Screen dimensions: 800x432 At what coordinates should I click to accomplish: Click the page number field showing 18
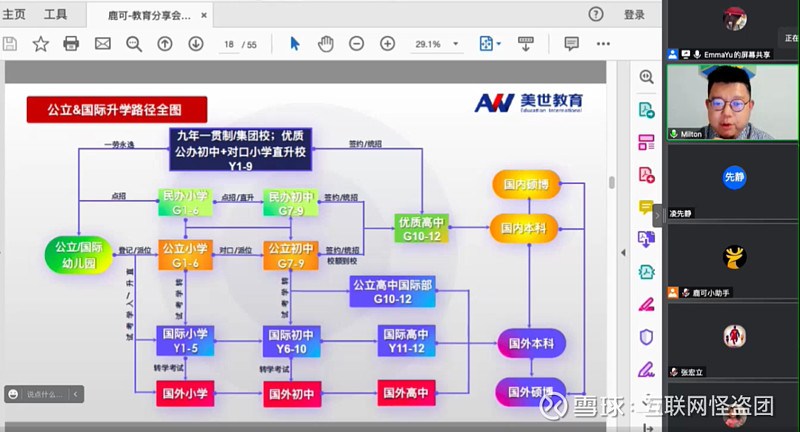(x=229, y=44)
